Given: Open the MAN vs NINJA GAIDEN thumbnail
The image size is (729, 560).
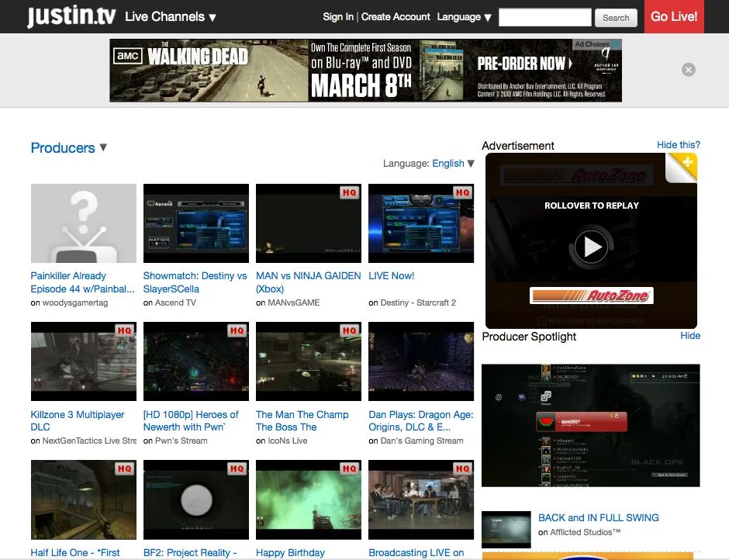Looking at the screenshot, I should 309,223.
